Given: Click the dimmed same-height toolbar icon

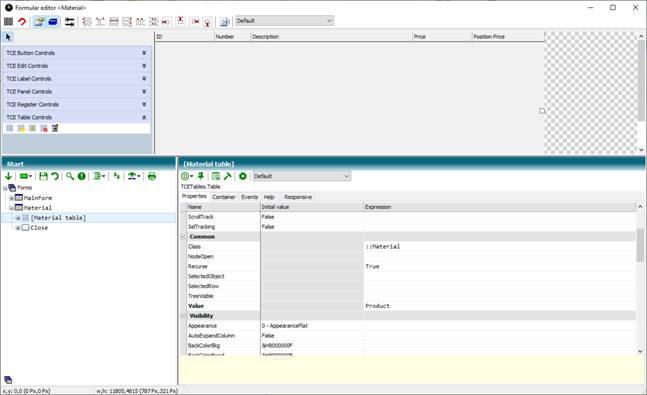Looking at the screenshot, I should point(127,21).
